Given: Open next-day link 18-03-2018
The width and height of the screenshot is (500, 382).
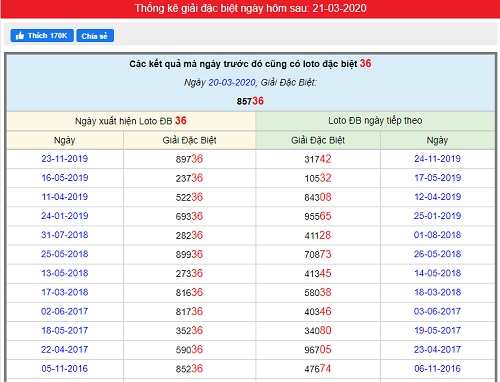Looking at the screenshot, I should pyautogui.click(x=437, y=292).
